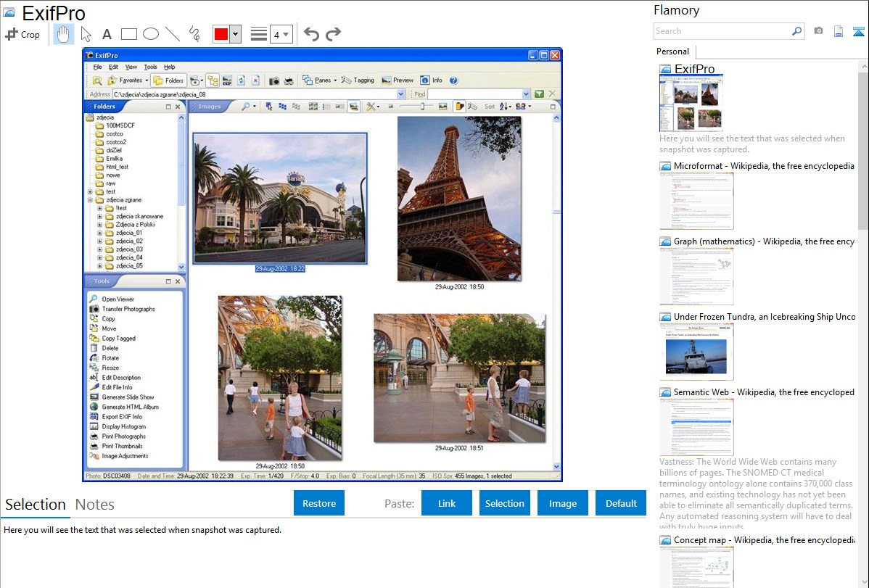
Task: Click Export EXIF Info in Tools pane
Action: (x=122, y=417)
